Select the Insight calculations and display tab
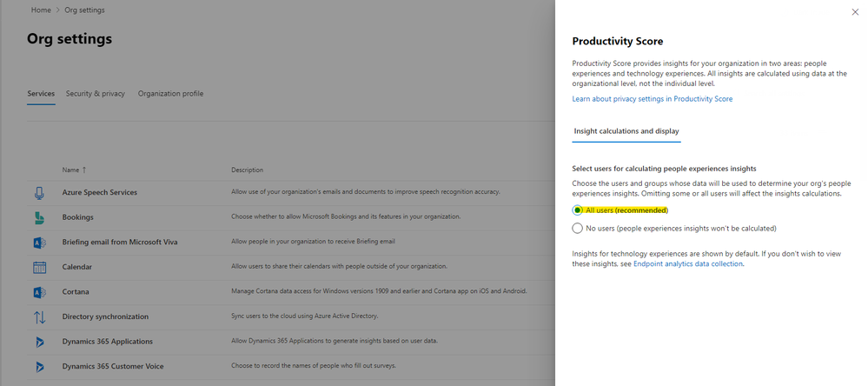This screenshot has height=386, width=868. 626,131
